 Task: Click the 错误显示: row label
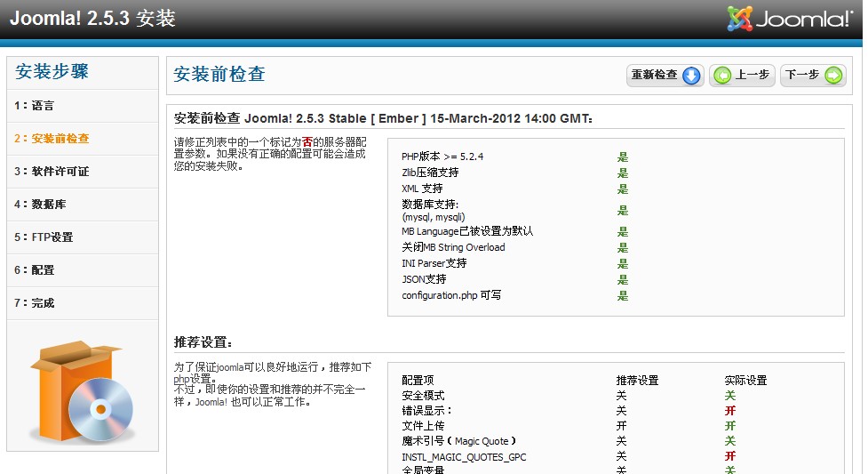point(426,411)
